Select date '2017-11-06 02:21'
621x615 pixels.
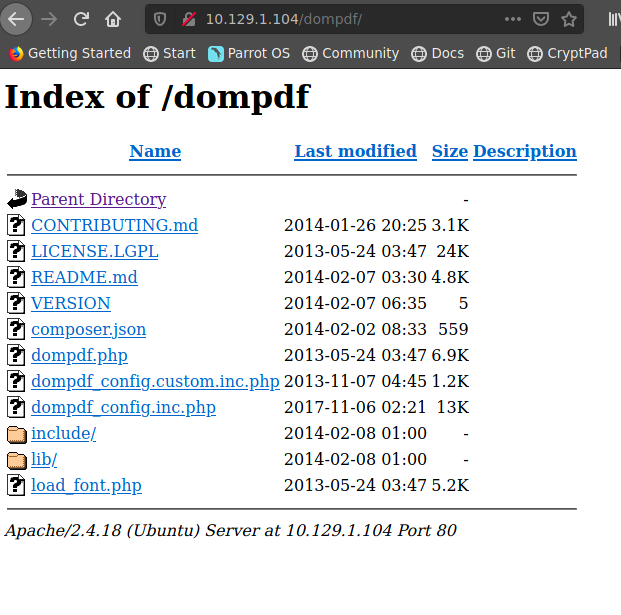[x=355, y=407]
